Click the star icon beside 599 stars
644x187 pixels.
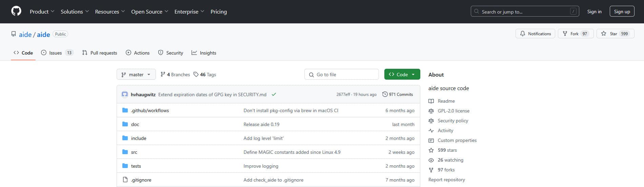(431, 150)
